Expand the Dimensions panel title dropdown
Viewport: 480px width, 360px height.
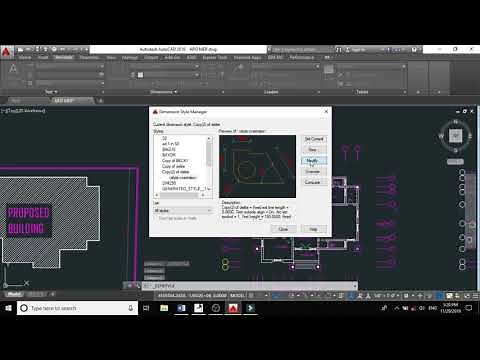[164, 92]
